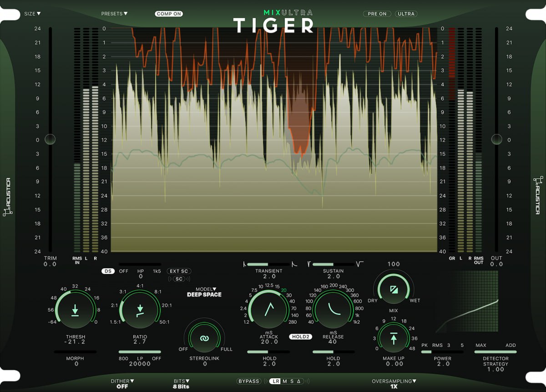Select the LR channel mode
546x392 pixels.
pyautogui.click(x=275, y=381)
